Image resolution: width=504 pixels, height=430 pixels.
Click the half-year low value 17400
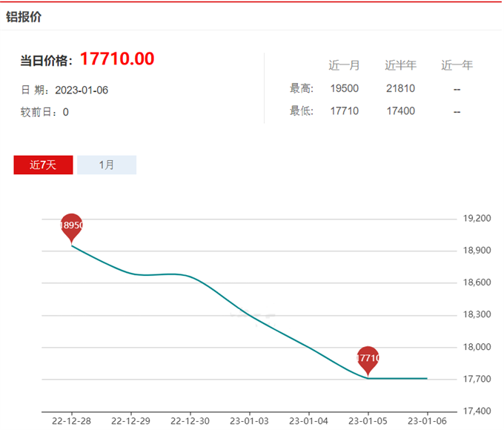(400, 111)
